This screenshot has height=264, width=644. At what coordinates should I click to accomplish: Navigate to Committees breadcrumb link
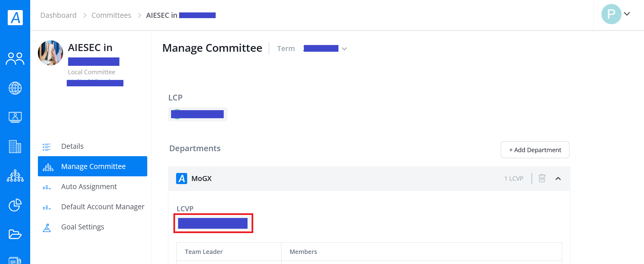[x=111, y=15]
